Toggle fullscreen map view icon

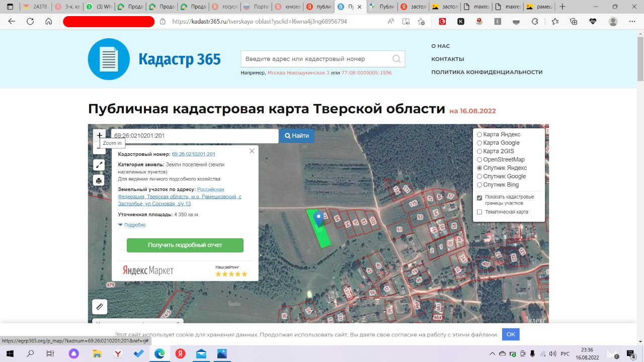coord(99,165)
